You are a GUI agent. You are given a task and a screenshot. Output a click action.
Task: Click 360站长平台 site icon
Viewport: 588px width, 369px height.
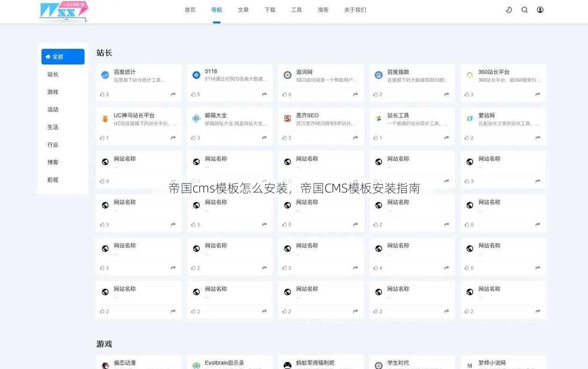coord(470,75)
